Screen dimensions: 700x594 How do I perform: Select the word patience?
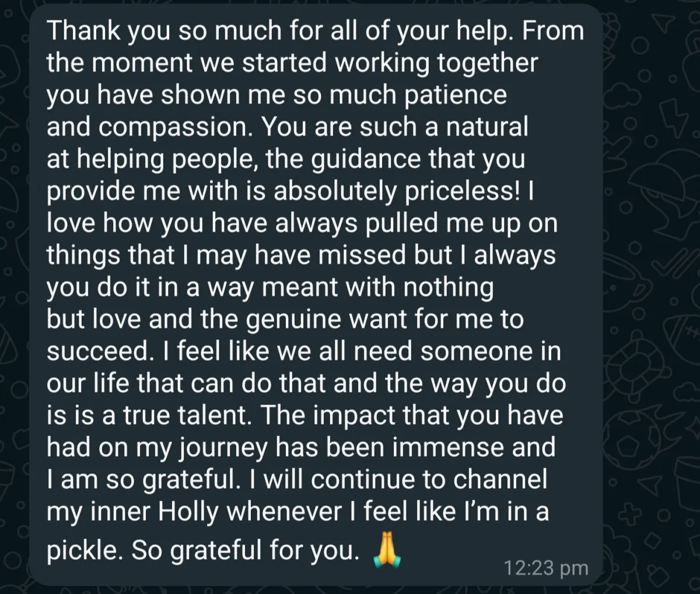point(456,96)
